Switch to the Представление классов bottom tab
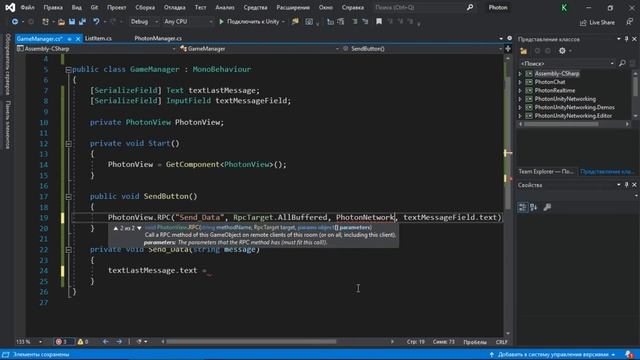 coord(607,171)
